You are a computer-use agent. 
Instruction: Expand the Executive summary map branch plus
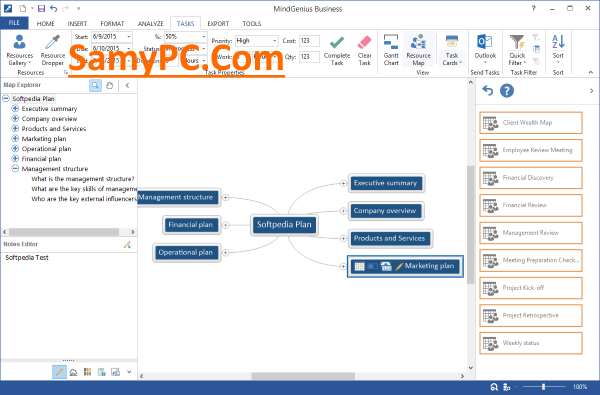tap(343, 183)
